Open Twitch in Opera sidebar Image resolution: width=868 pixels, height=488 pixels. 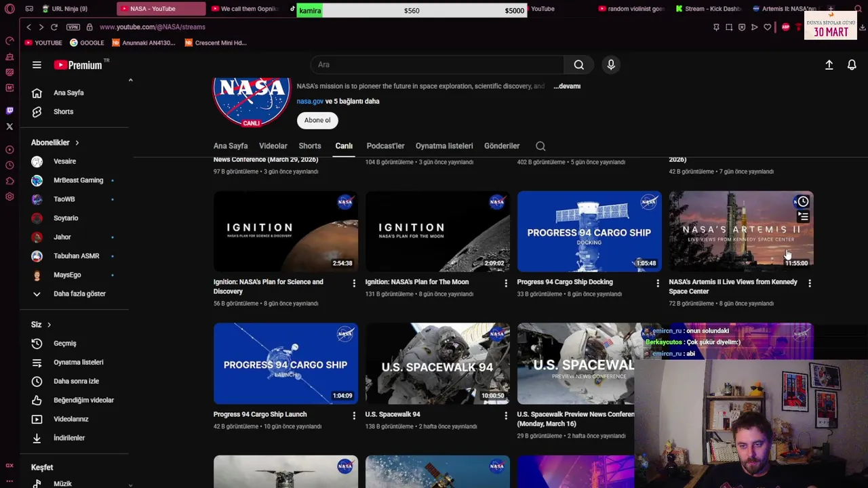[x=9, y=110]
